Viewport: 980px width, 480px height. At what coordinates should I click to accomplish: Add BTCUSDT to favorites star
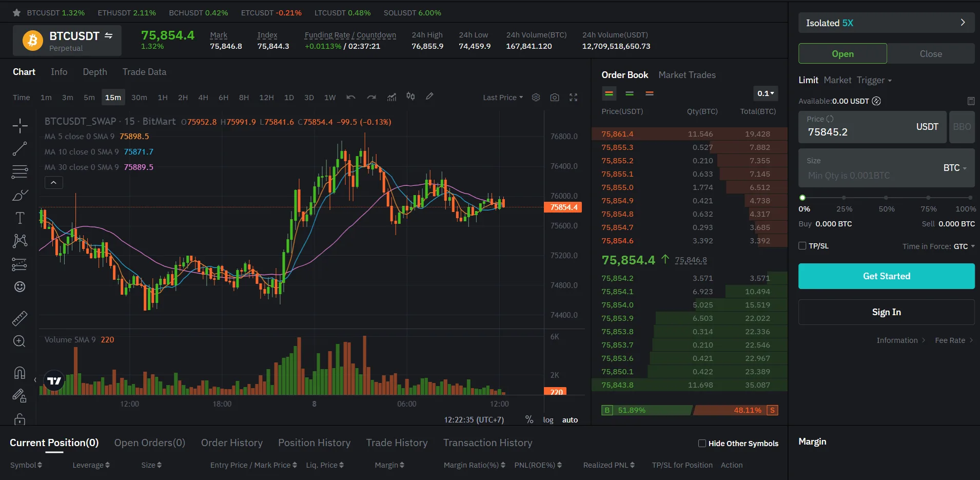coord(16,13)
